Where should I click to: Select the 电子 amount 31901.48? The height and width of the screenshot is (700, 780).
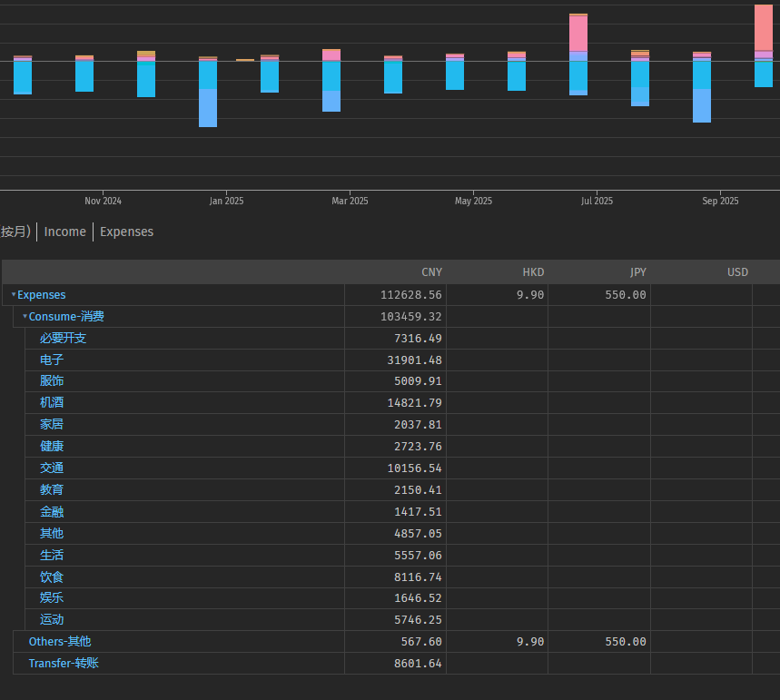(414, 360)
